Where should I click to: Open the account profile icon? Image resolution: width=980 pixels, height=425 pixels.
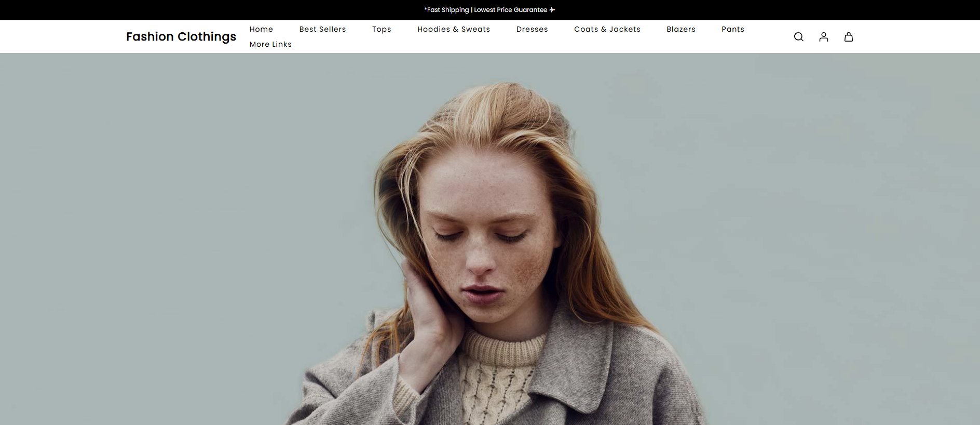(824, 37)
